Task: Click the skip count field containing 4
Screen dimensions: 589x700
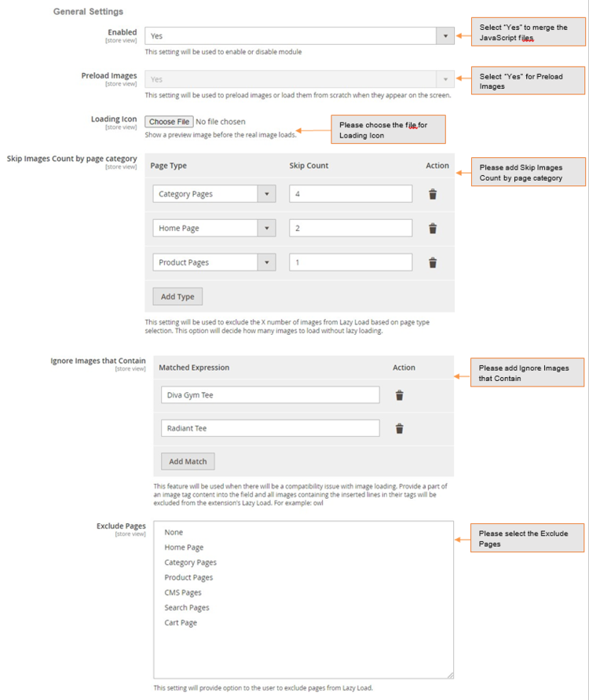Action: [350, 194]
